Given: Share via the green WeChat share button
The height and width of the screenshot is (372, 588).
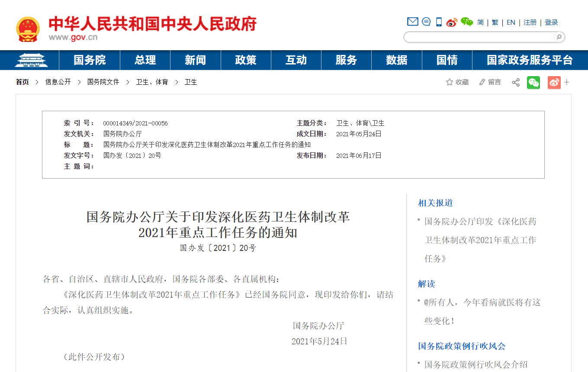Looking at the screenshot, I should [x=533, y=82].
